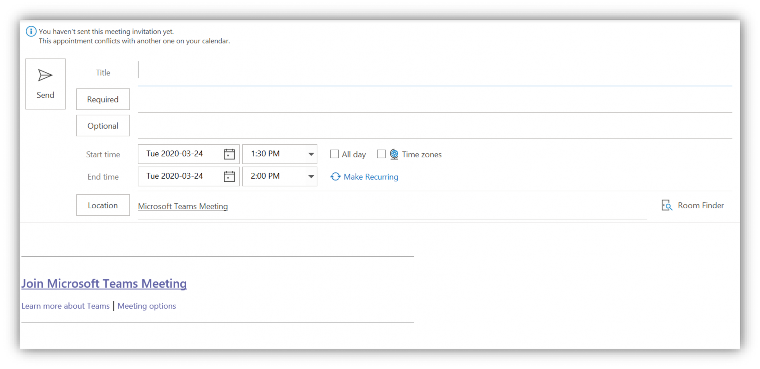Open the Meeting options link

point(147,306)
